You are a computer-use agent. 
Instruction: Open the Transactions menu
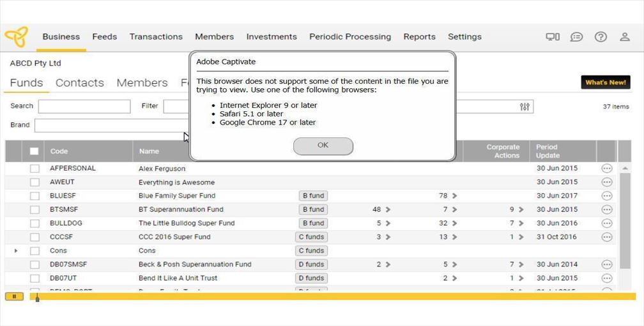pyautogui.click(x=156, y=36)
